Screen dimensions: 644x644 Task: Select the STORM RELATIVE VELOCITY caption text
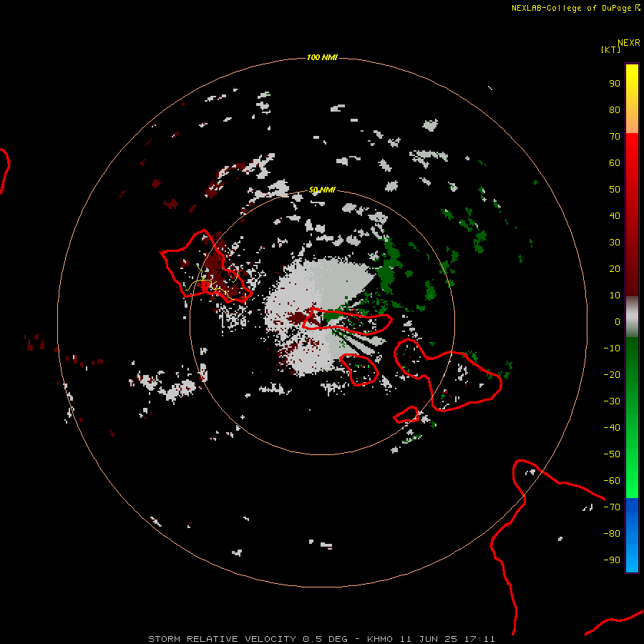click(x=223, y=639)
